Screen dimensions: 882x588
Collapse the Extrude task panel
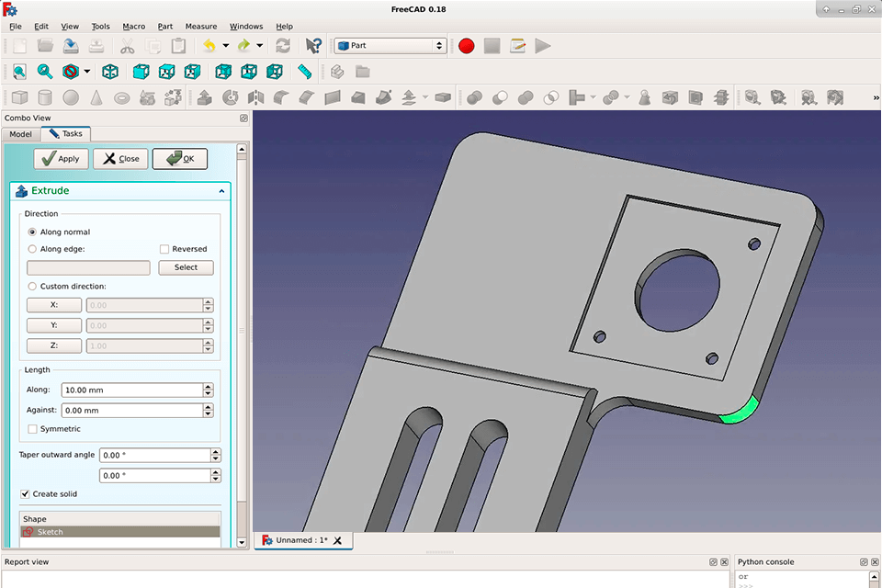click(x=221, y=191)
